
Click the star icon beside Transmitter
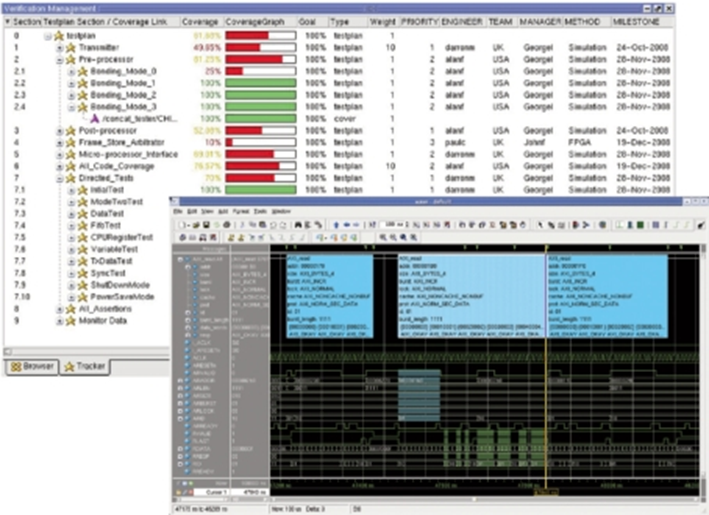tap(70, 47)
